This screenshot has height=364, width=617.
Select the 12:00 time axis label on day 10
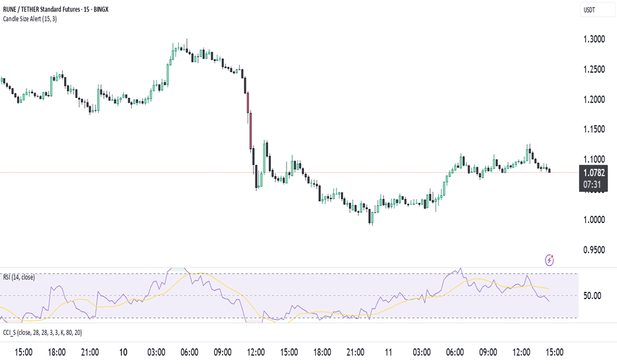pos(256,352)
